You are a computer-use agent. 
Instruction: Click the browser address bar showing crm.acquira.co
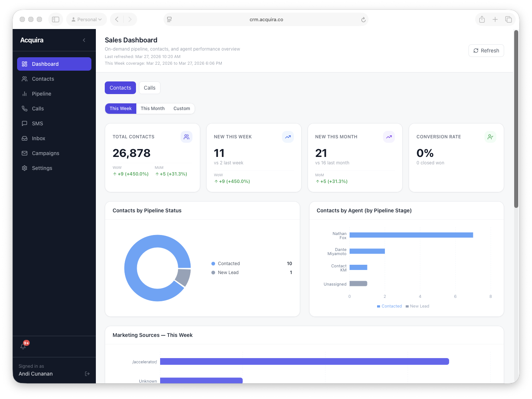tap(266, 19)
